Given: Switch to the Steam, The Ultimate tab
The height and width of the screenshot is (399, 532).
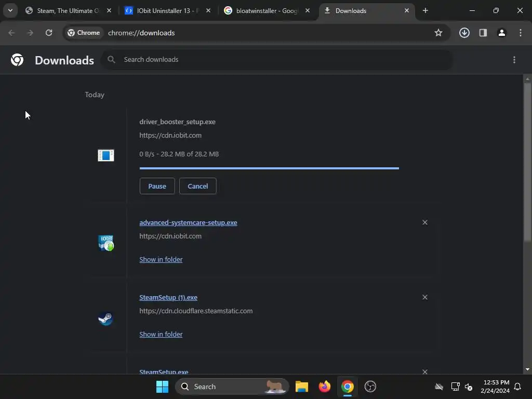Looking at the screenshot, I should click(69, 10).
